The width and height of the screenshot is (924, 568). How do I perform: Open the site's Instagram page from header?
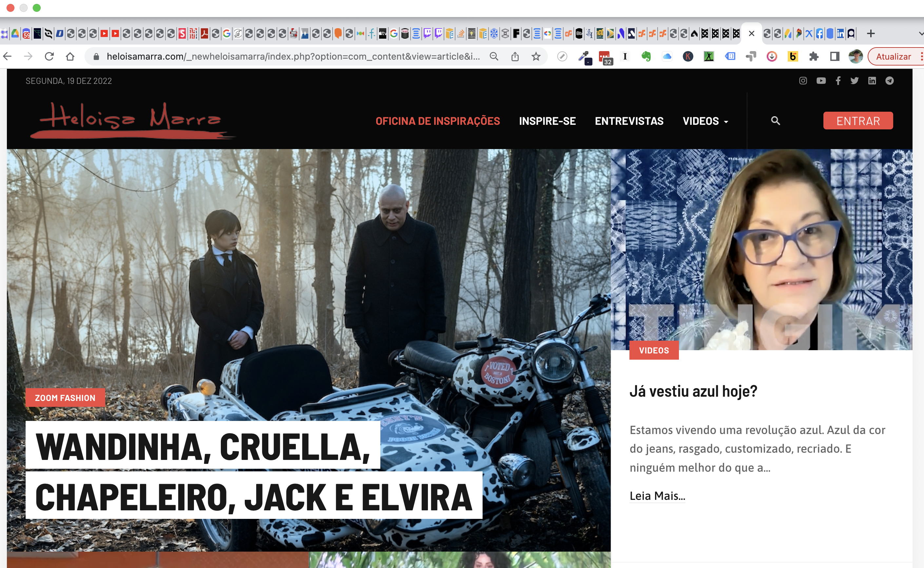click(x=803, y=81)
